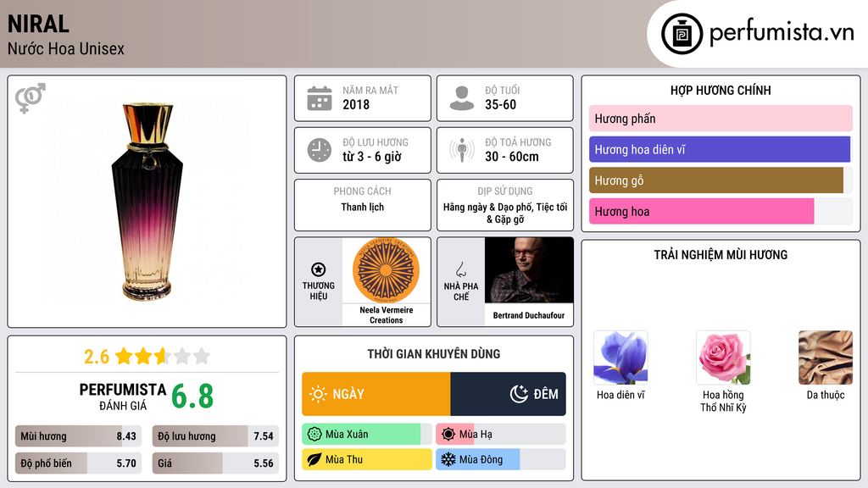
Task: Select the Hương hoa diên vĩ accord bar
Action: point(721,149)
